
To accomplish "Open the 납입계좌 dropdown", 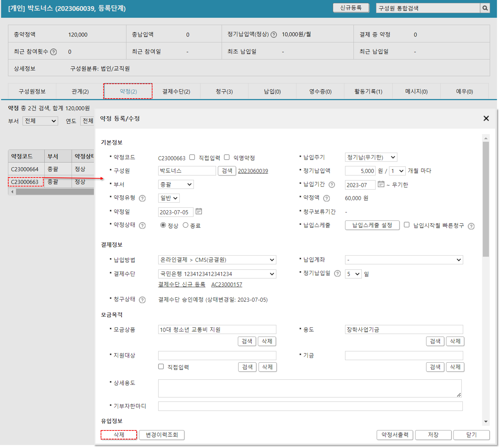I will [404, 260].
